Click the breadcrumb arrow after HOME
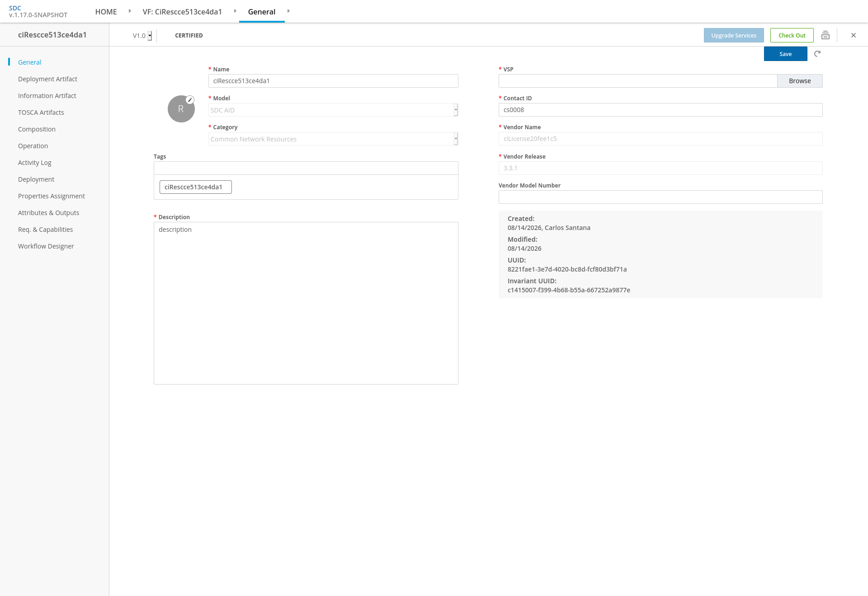Viewport: 868px width, 596px height. pos(130,11)
